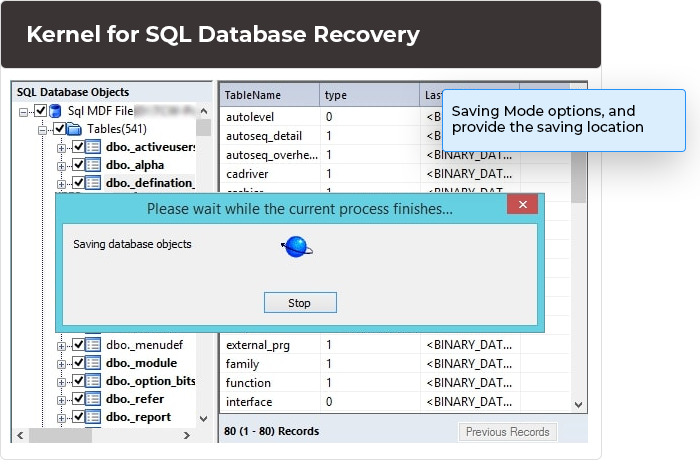
Task: Uncheck the dbo._option_bits checkbox
Action: point(78,381)
